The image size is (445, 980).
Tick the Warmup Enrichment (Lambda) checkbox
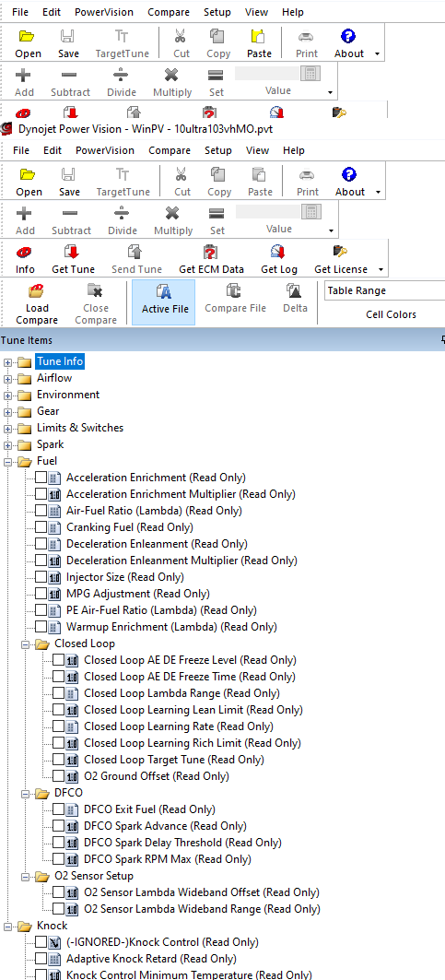(x=41, y=627)
